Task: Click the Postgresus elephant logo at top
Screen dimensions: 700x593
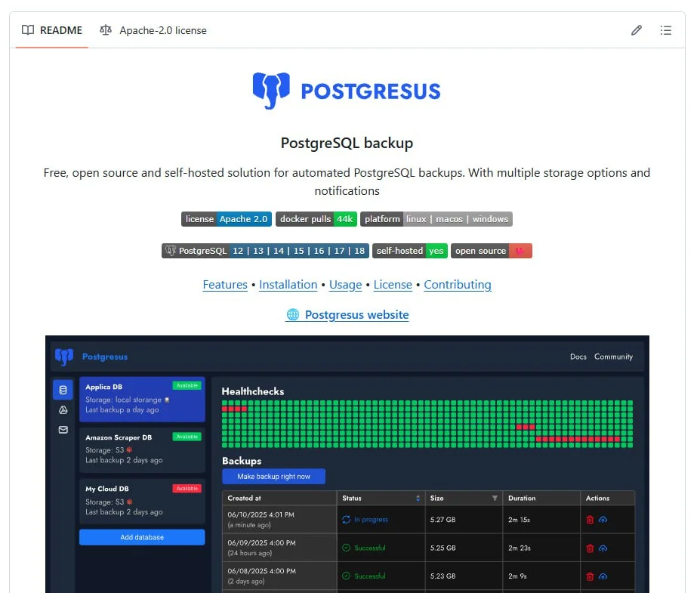Action: coord(271,91)
